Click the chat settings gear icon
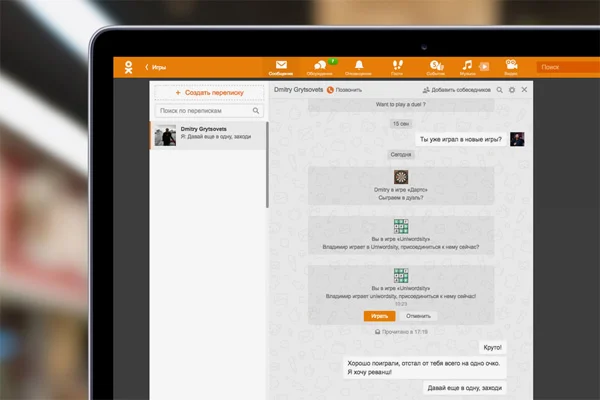The image size is (600, 400). coord(512,90)
